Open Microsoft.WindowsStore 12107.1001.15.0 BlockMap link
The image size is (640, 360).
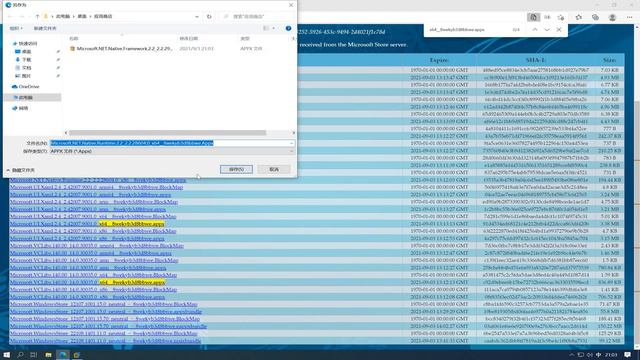(104, 304)
